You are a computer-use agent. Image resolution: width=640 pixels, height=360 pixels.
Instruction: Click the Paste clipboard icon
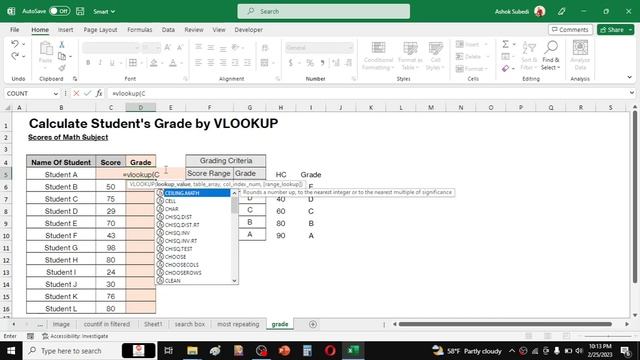(45, 49)
